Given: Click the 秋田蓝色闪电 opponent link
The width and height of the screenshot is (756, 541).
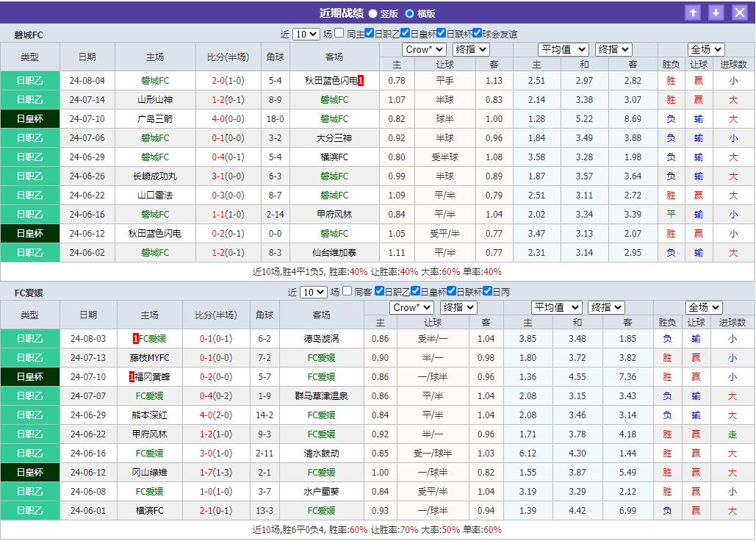Looking at the screenshot, I should pyautogui.click(x=330, y=80).
